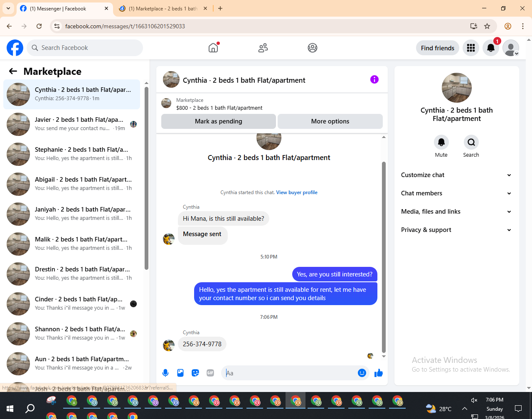
Task: Focus the Search Facebook field
Action: click(85, 48)
